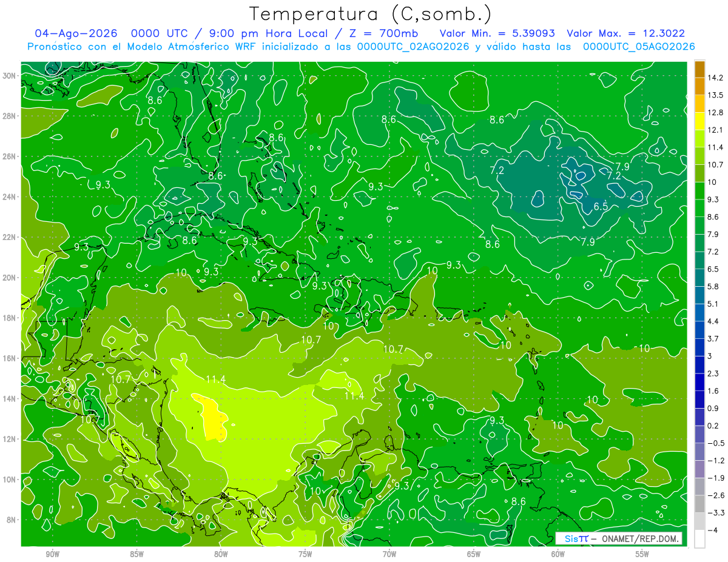The height and width of the screenshot is (562, 728).
Task: Click the "10N" latitude axis label
Action: pyautogui.click(x=9, y=480)
